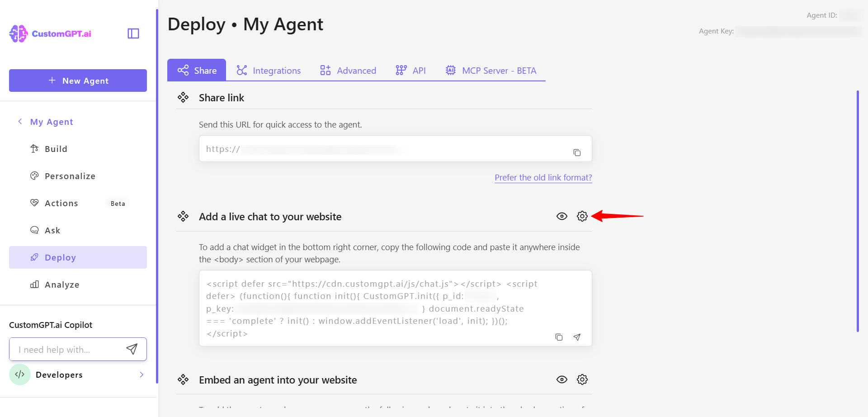Click the Agent Key label
This screenshot has height=417, width=868.
coord(716,31)
